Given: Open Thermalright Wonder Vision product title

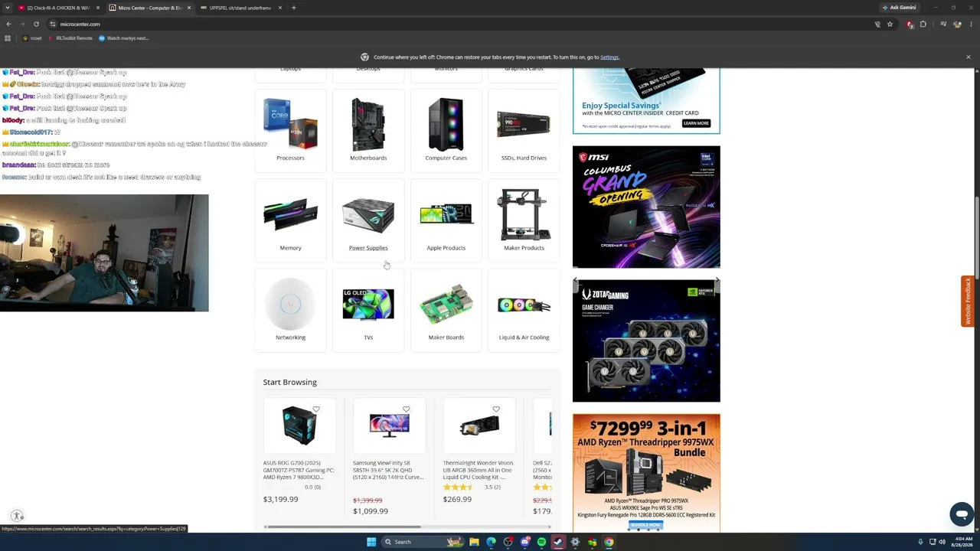Looking at the screenshot, I should tap(479, 470).
